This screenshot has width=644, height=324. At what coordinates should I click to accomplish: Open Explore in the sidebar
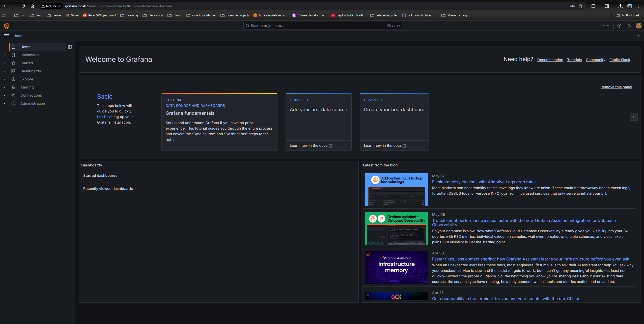click(27, 79)
